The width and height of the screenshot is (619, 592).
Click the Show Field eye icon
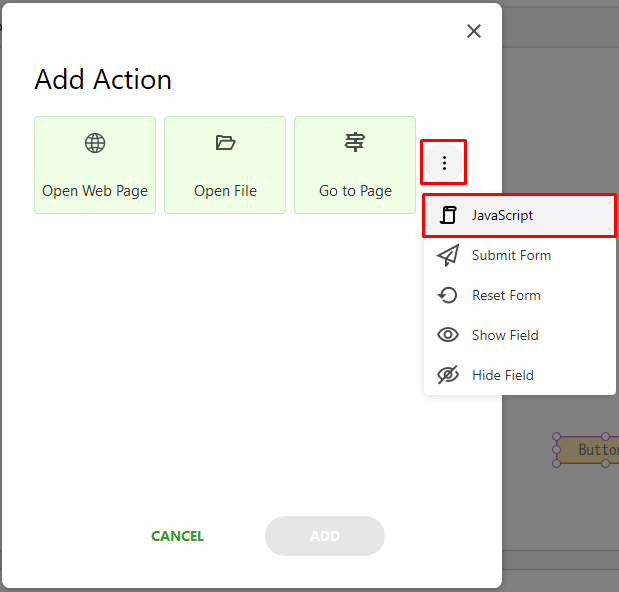coord(448,335)
